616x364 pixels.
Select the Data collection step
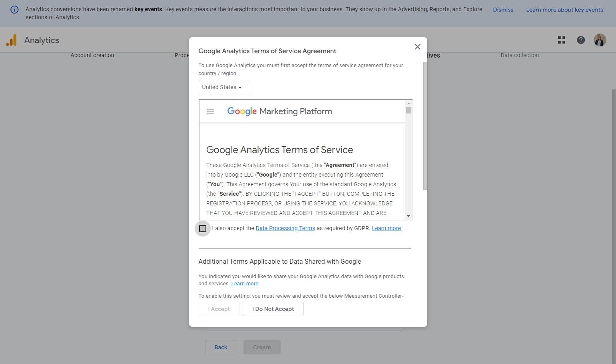(520, 55)
